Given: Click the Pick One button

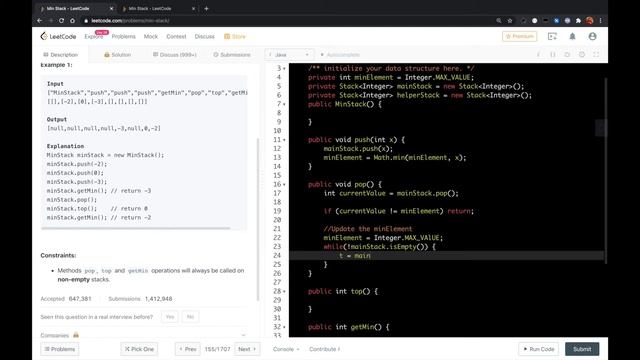Looking at the screenshot, I should [139, 349].
